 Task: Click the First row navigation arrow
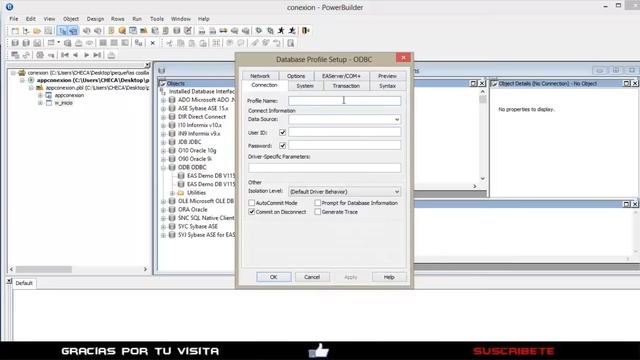64,55
